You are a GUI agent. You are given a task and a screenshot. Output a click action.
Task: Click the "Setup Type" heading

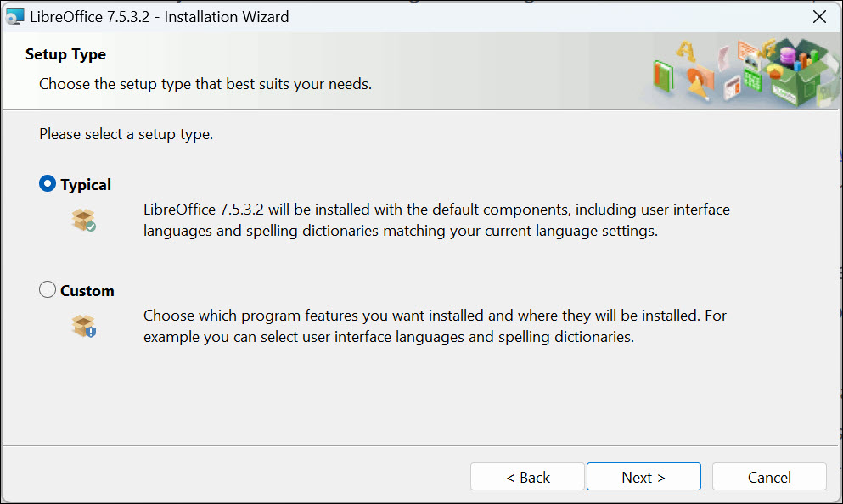pos(65,54)
